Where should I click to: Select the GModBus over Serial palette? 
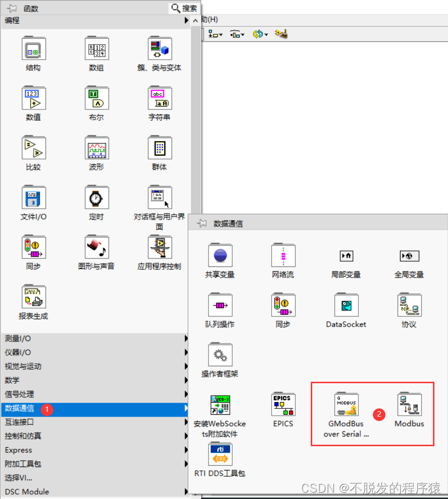point(346,405)
